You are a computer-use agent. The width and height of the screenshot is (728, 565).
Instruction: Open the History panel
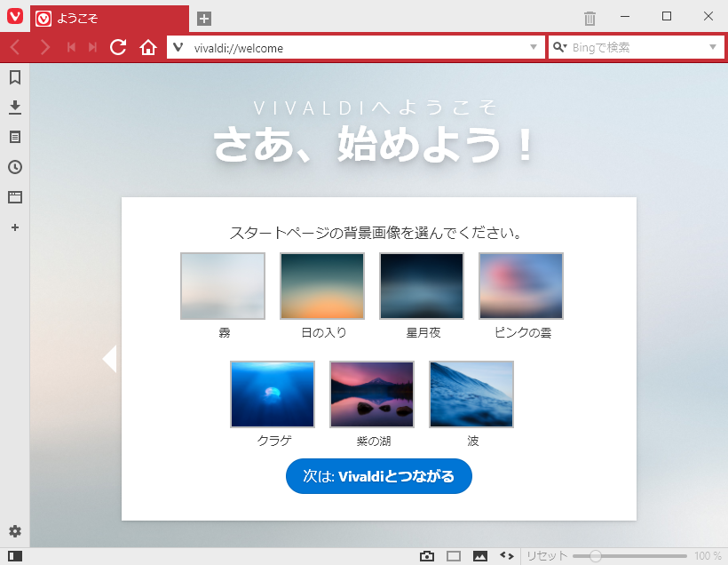pos(15,167)
